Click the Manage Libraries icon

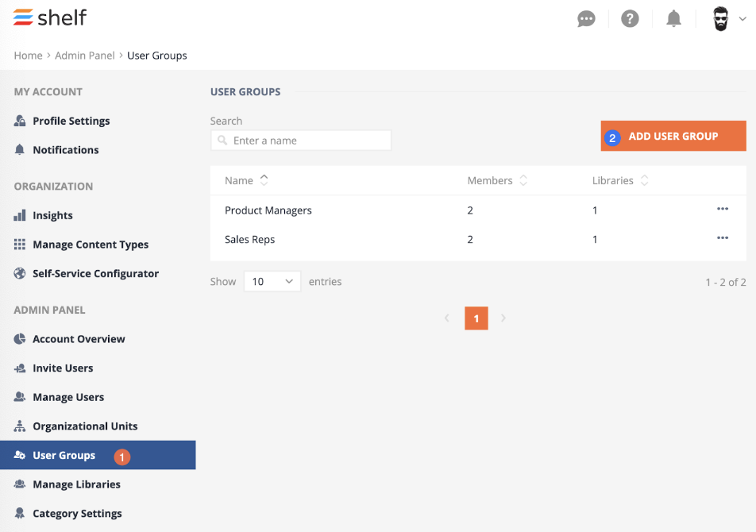20,484
